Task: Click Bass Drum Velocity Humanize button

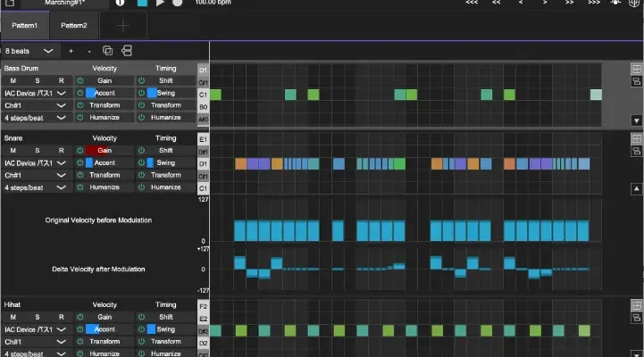Action: coord(105,117)
